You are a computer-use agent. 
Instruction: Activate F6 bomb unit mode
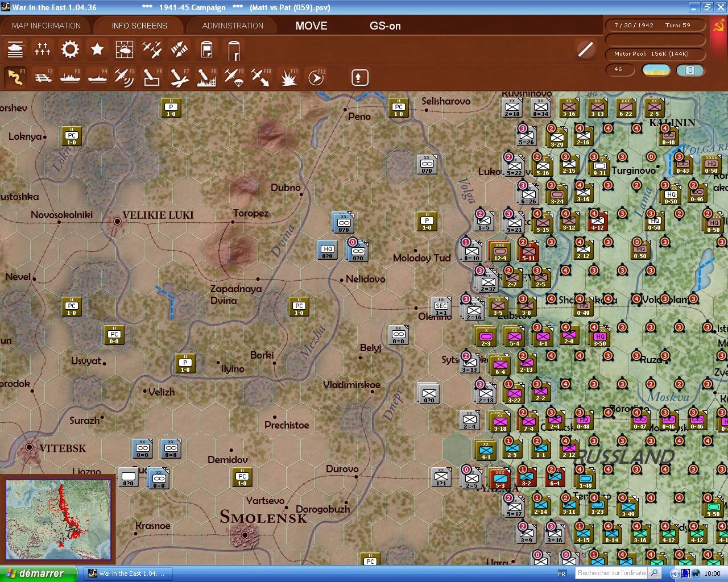pos(152,77)
